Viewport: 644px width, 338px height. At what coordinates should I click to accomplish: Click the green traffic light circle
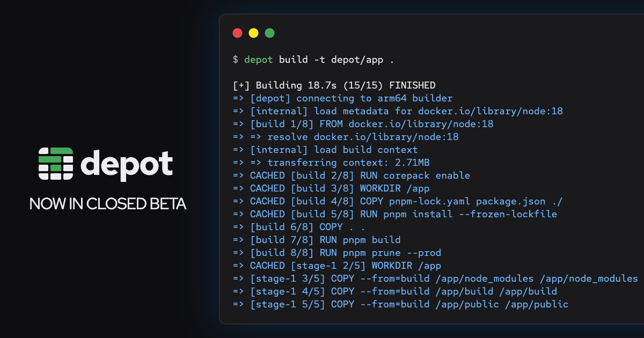coord(269,33)
